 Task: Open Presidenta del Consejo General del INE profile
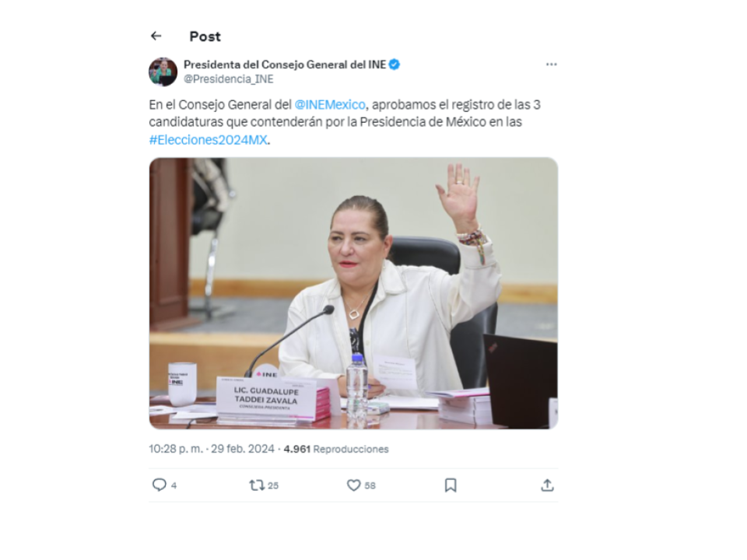(285, 65)
